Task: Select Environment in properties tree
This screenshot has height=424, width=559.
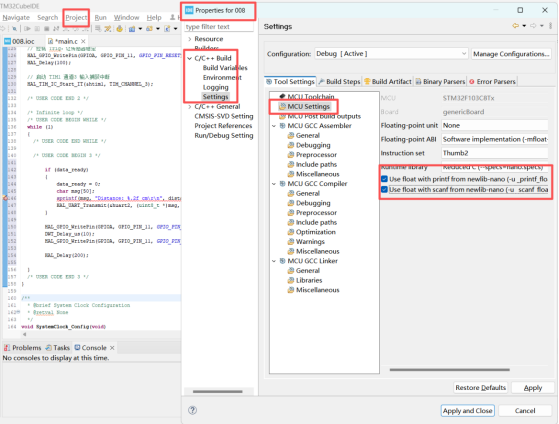Action: pos(222,77)
